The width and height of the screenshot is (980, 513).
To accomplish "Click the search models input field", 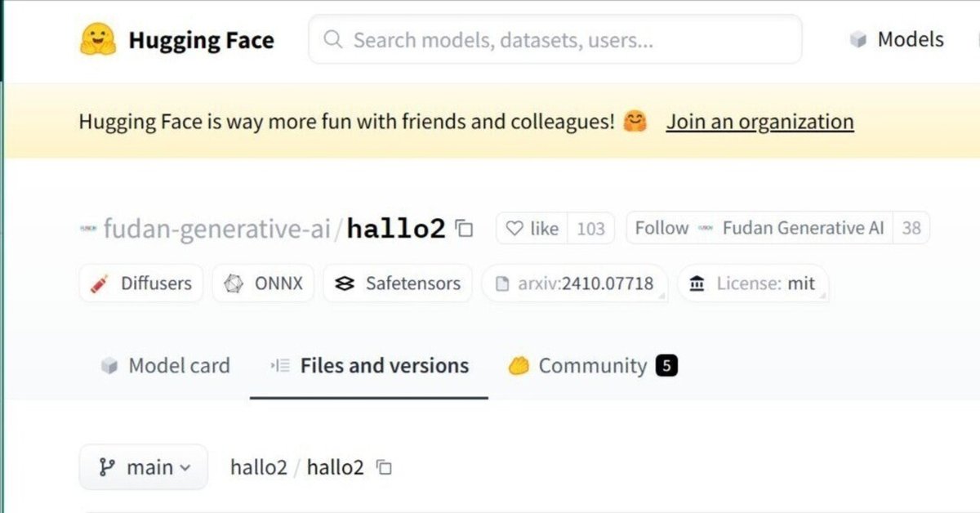I will (x=554, y=40).
